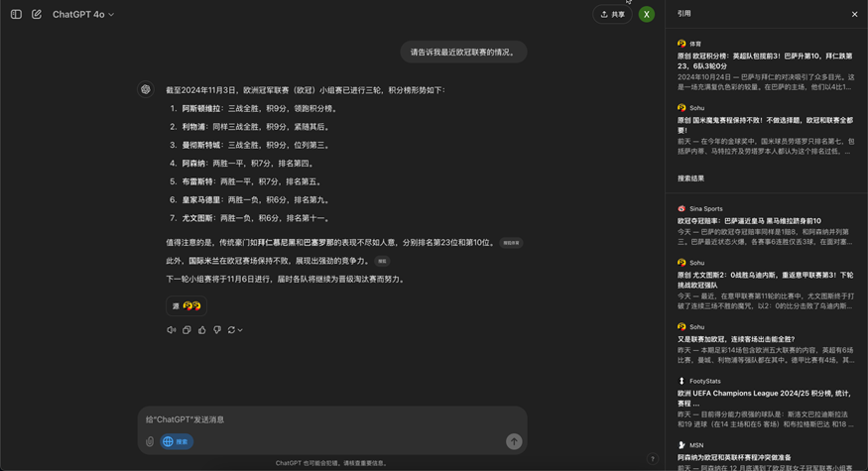Open the ChatGPT 4o model dropdown
The height and width of the screenshot is (471, 868).
83,15
